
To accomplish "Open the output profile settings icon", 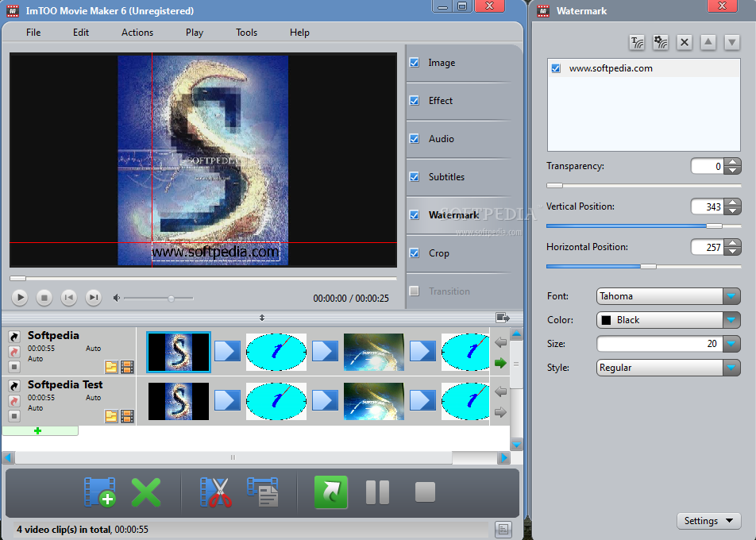I will click(263, 492).
